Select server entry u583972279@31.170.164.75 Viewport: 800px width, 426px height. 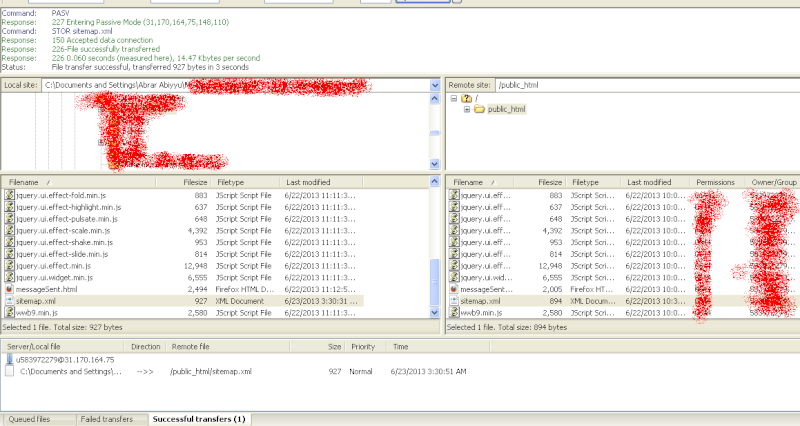click(65, 360)
